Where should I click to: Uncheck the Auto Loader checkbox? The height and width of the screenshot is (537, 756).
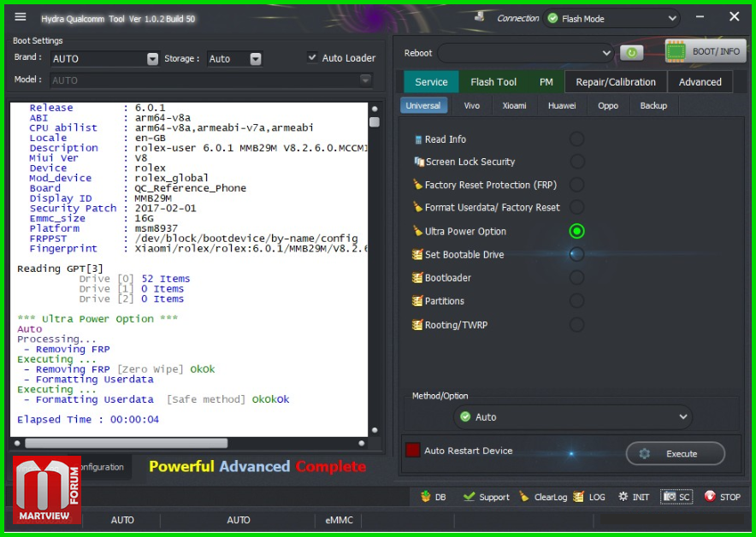[312, 57]
